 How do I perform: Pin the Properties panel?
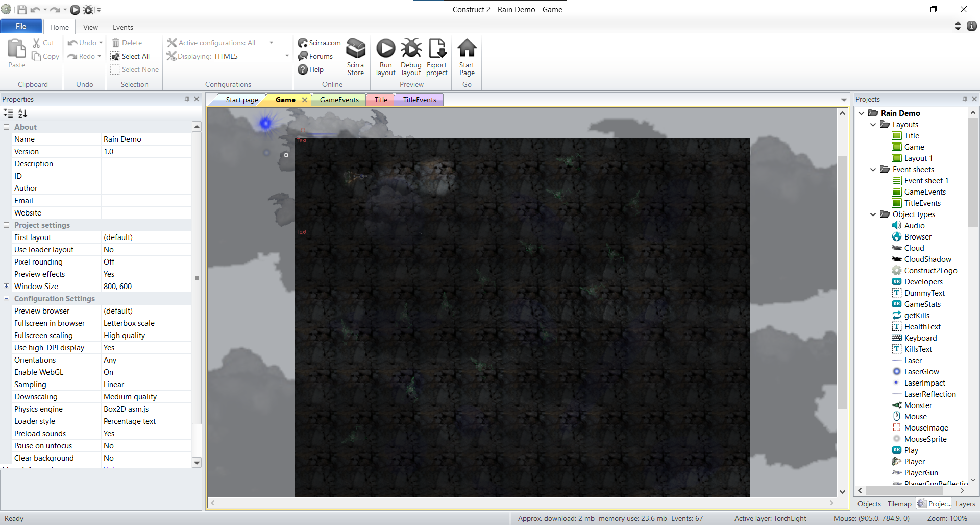[x=187, y=99]
